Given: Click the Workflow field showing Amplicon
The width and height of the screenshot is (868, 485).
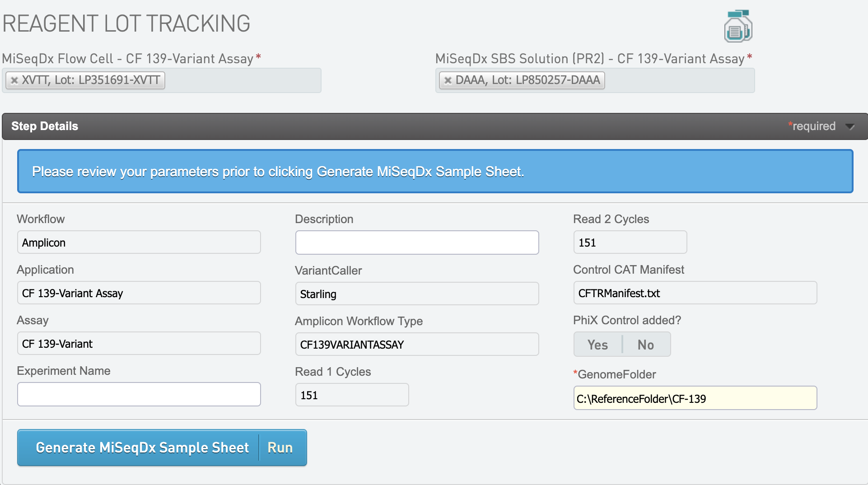Looking at the screenshot, I should click(x=139, y=242).
